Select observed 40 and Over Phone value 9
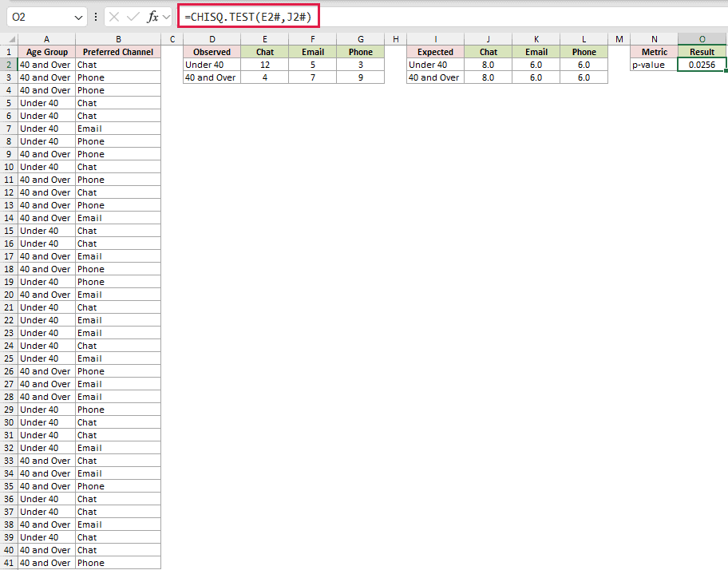 (x=360, y=77)
